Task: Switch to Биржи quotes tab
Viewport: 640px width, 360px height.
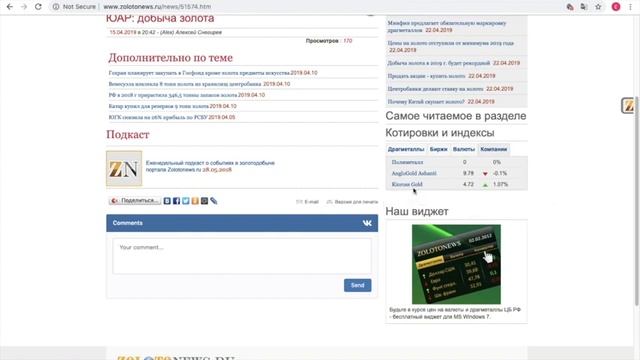Action: coord(438,149)
